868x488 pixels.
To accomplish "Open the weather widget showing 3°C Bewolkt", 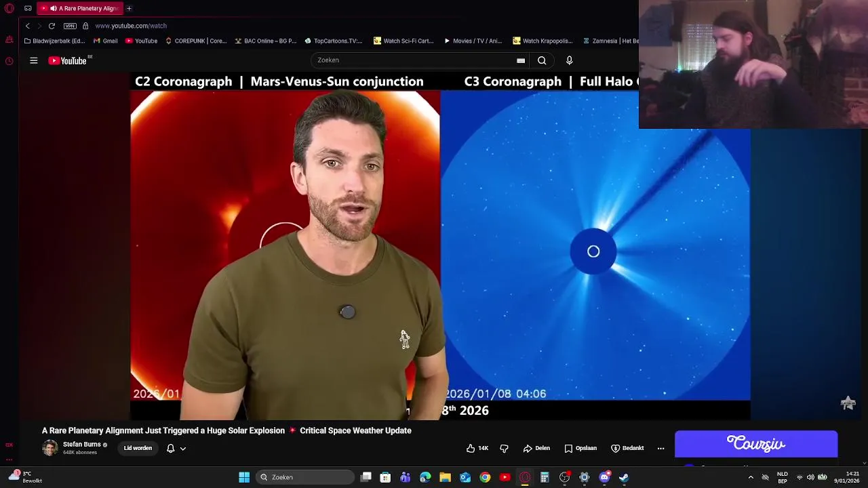I will tap(26, 477).
